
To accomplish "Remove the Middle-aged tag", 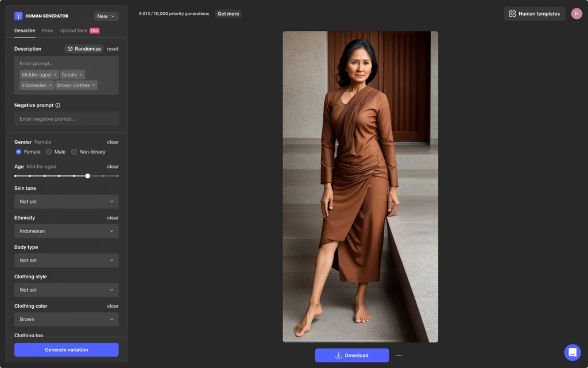I will pos(55,75).
